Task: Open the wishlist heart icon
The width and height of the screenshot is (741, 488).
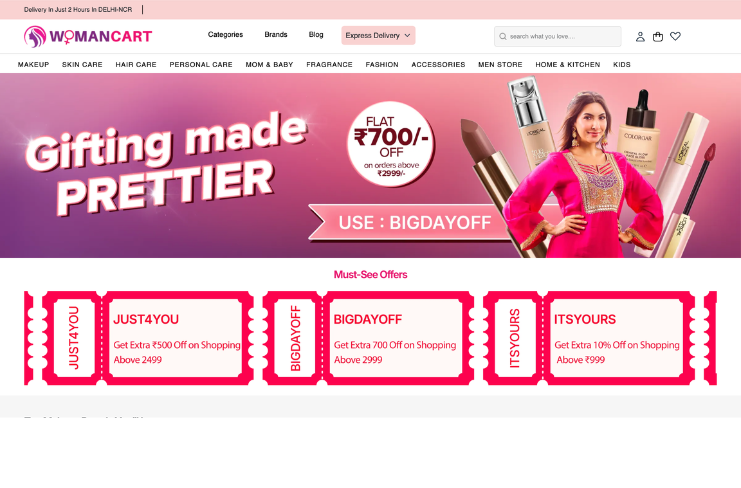Action: pyautogui.click(x=675, y=36)
